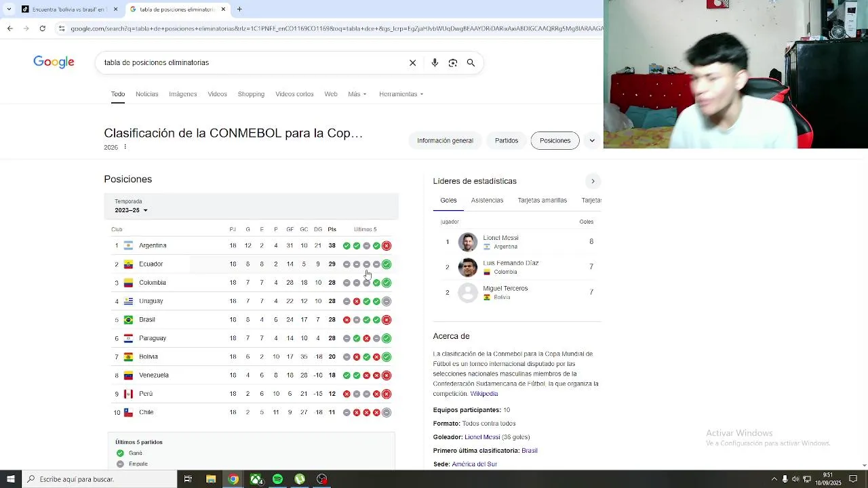This screenshot has width=868, height=488.
Task: Switch to the Imágenes results tab
Action: tap(182, 94)
